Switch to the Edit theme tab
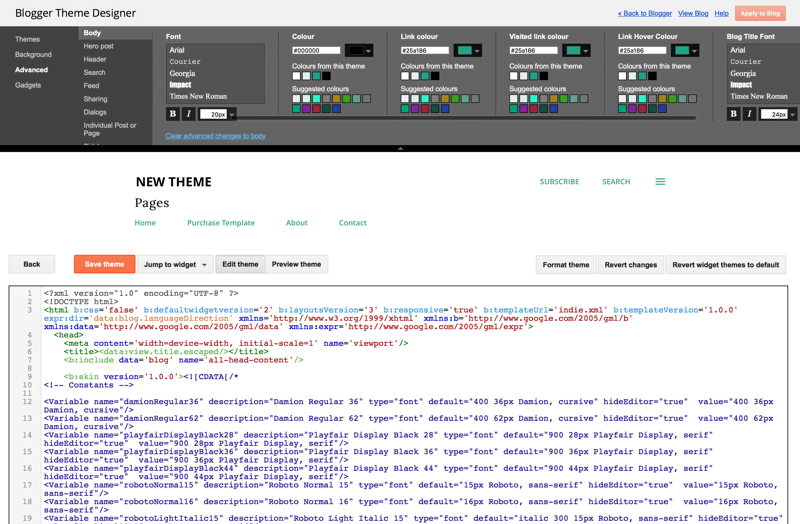Viewport: 800px width, 524px height. click(240, 264)
